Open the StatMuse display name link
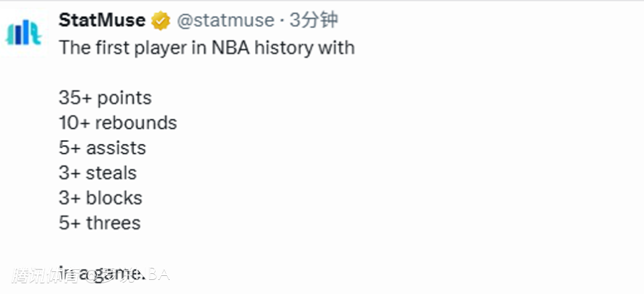The image size is (644, 294). pos(102,21)
